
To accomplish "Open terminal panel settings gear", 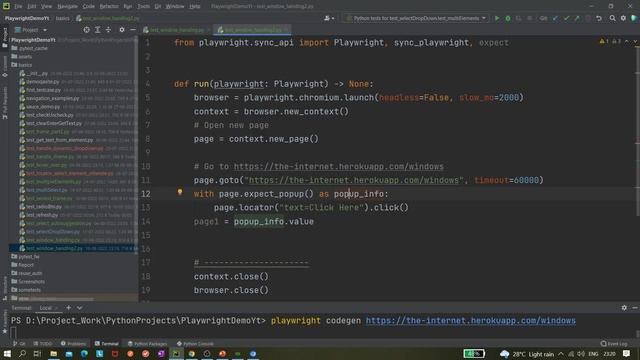I will point(624,308).
